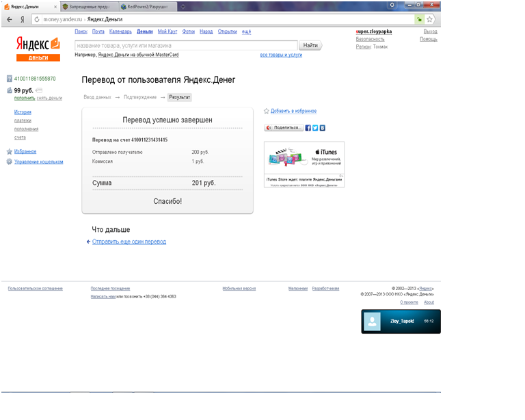Reload the page with refresh icon
525x420 pixels.
37,19
